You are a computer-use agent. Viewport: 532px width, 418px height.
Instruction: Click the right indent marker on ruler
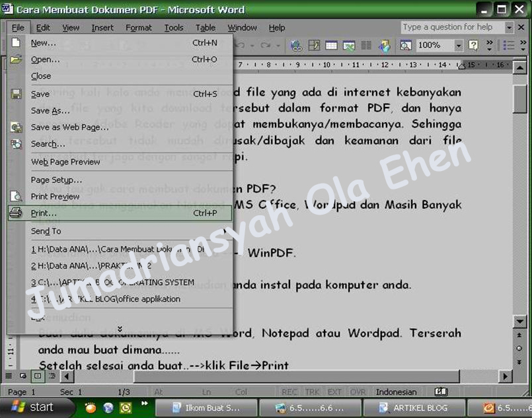click(461, 66)
